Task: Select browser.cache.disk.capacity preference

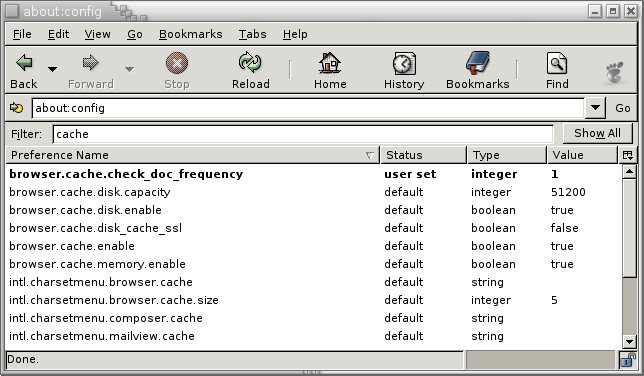Action: click(x=90, y=192)
